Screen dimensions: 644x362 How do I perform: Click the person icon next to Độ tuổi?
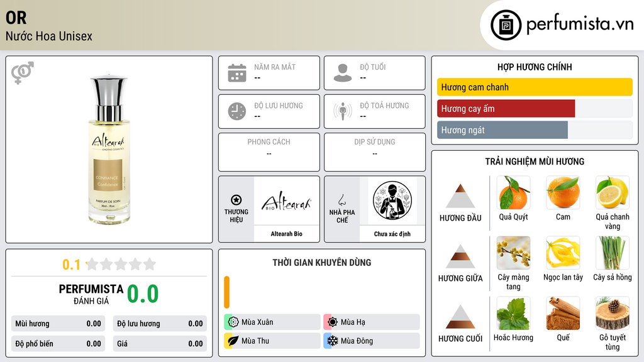[343, 73]
